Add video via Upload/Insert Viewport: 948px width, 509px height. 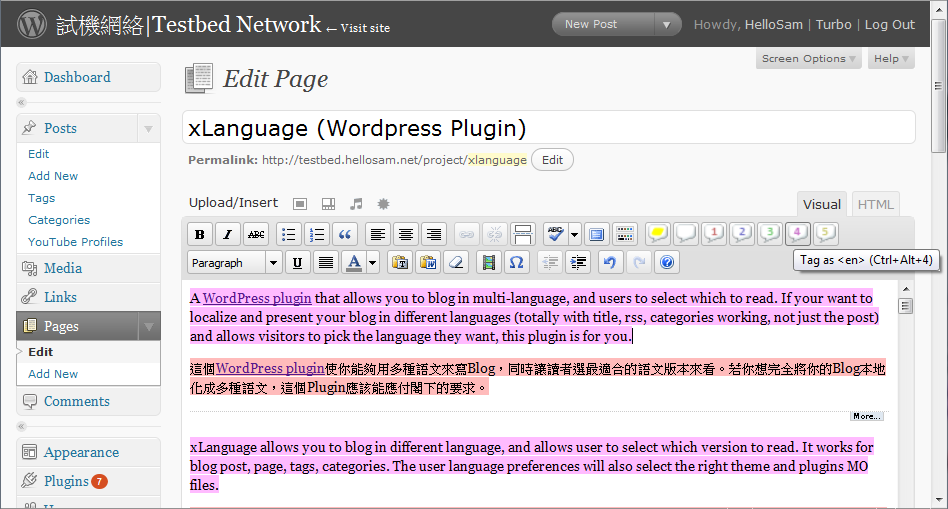click(328, 204)
